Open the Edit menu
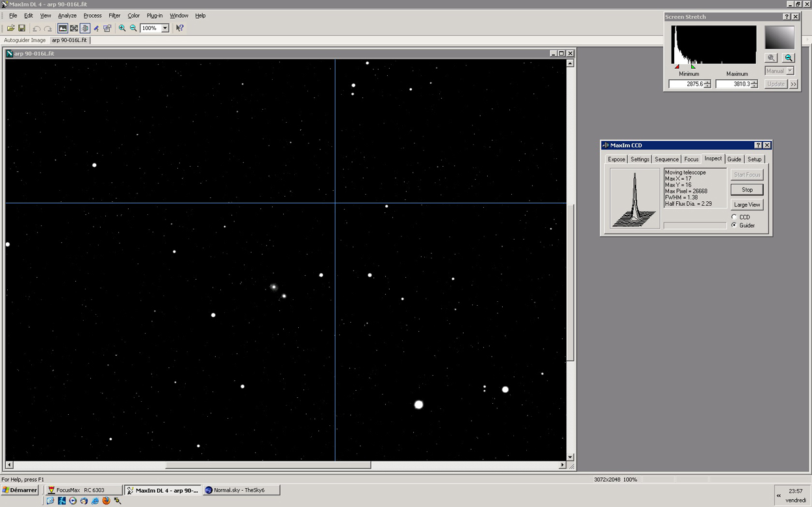 click(29, 16)
